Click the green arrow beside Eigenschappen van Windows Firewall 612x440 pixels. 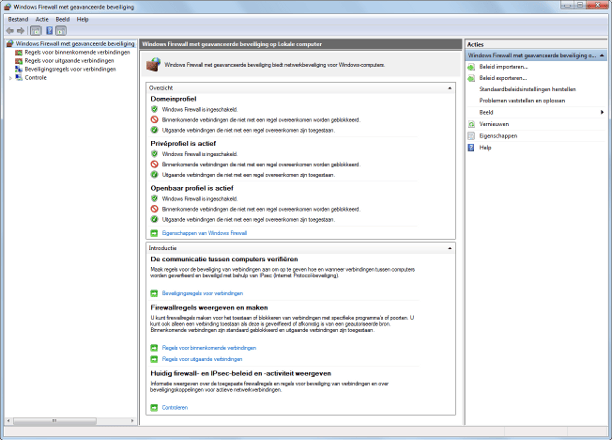(x=154, y=233)
